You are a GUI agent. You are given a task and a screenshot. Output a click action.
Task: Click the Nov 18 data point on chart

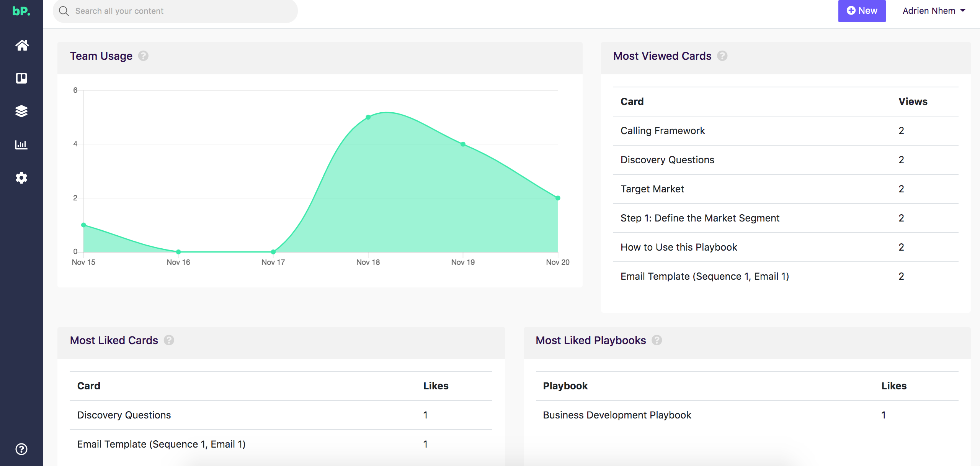(x=368, y=117)
